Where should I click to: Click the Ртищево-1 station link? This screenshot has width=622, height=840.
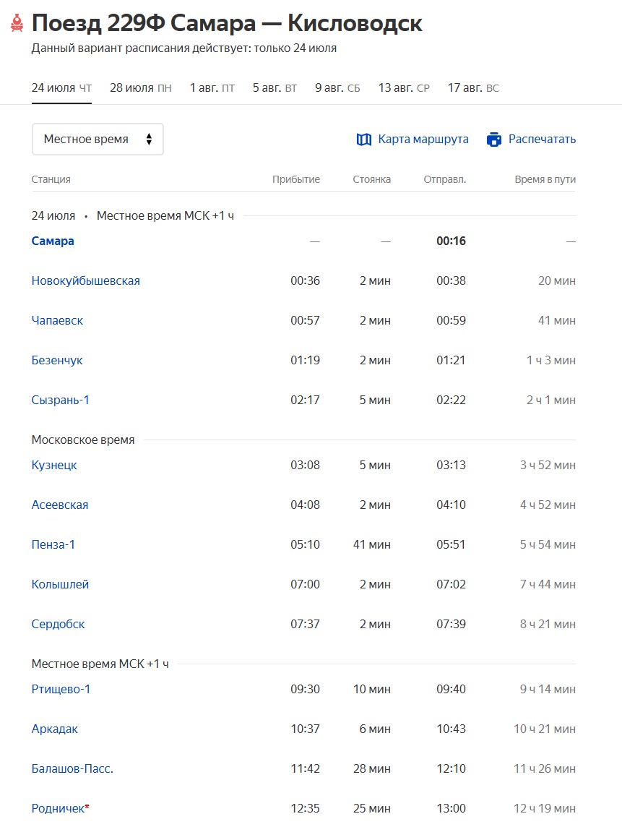click(61, 690)
